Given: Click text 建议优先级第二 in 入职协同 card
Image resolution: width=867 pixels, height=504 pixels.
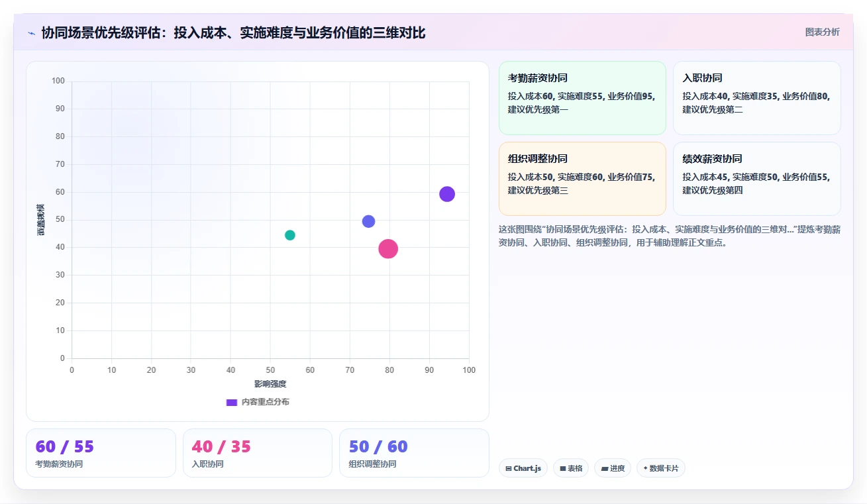Looking at the screenshot, I should pyautogui.click(x=713, y=109).
